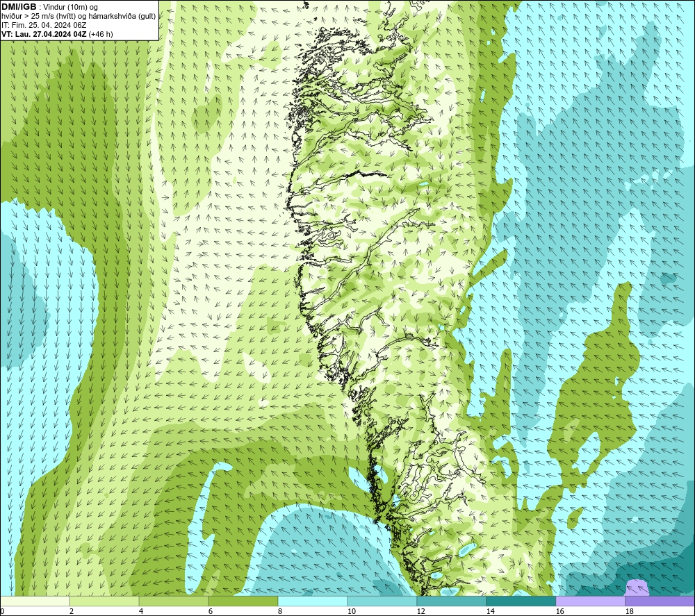The height and width of the screenshot is (616, 695).
Task: Click the legend label '10'
Action: tap(351, 611)
